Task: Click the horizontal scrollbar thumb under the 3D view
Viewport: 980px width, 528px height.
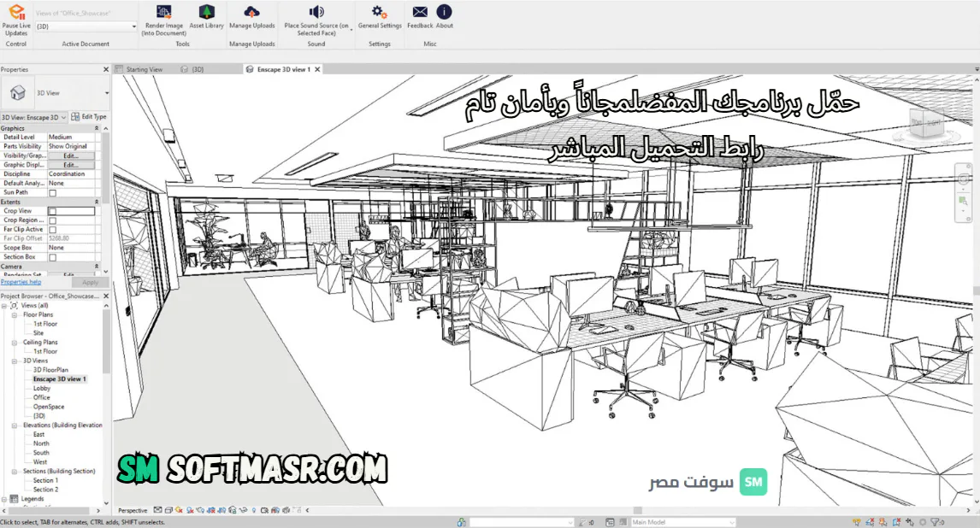Action: click(637, 510)
